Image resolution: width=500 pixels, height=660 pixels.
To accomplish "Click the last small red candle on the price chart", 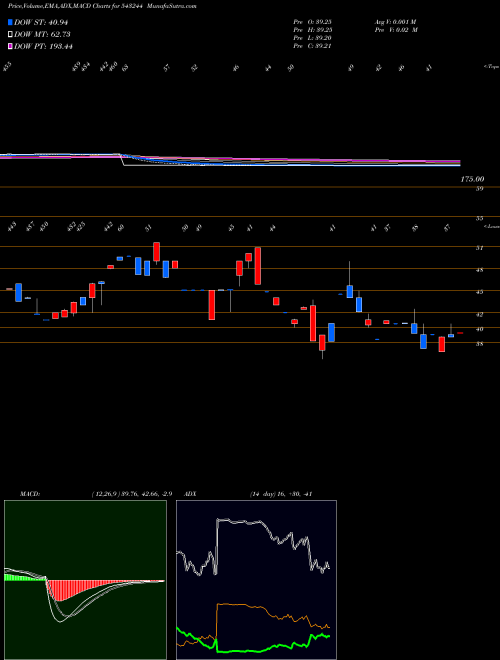I will [460, 333].
